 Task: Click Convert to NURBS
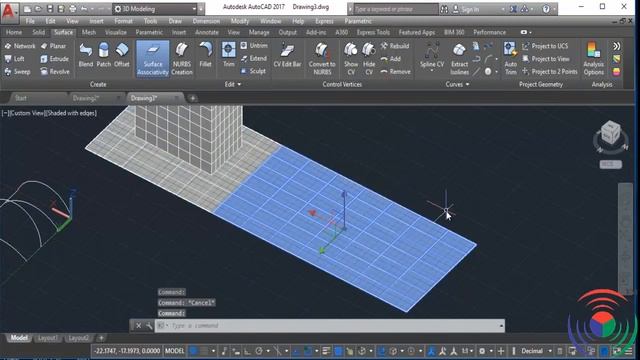click(322, 59)
